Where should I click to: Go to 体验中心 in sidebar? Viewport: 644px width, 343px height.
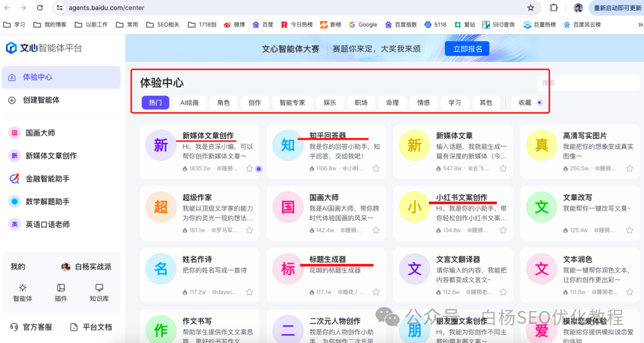pyautogui.click(x=61, y=77)
